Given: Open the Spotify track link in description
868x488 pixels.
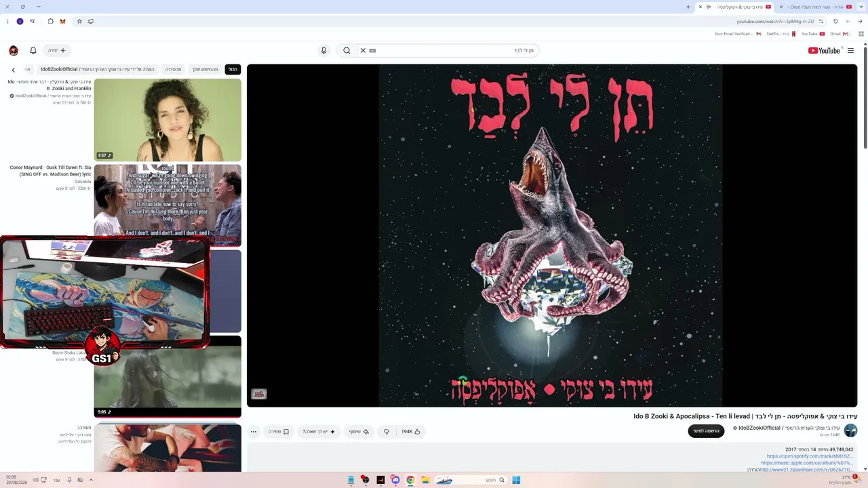Looking at the screenshot, I should click(810, 456).
